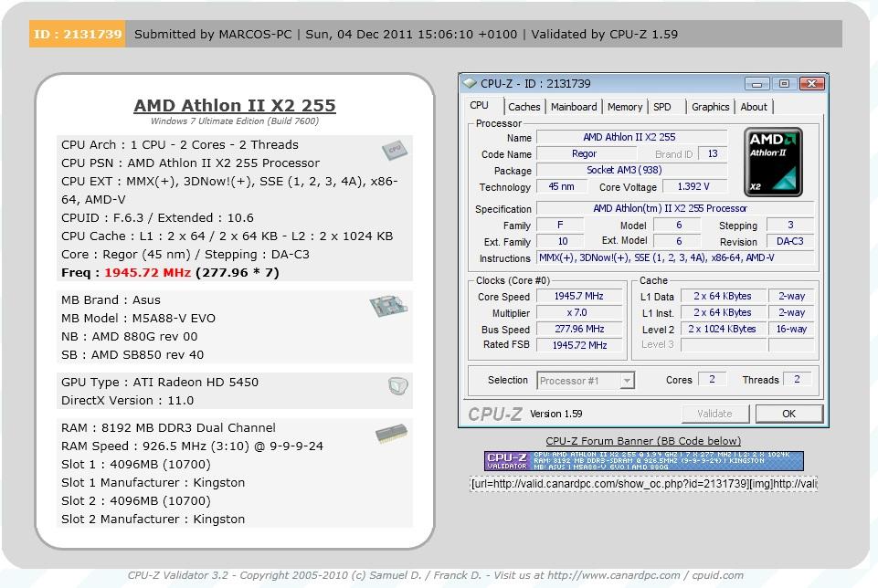Image resolution: width=878 pixels, height=588 pixels.
Task: Open the About tab
Action: click(754, 107)
